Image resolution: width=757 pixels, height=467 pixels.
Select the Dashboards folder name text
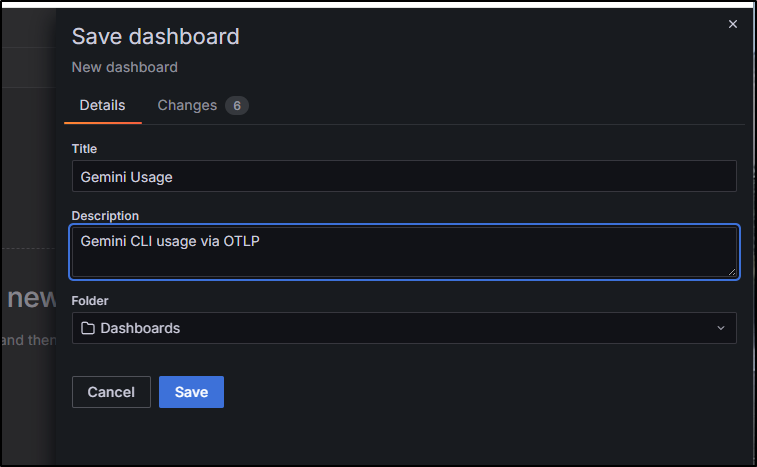[x=140, y=328]
